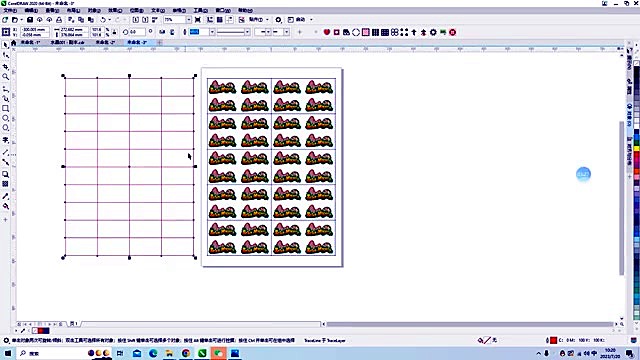
Task: Click the horizontal scrollbar
Action: pyautogui.click(x=470, y=324)
